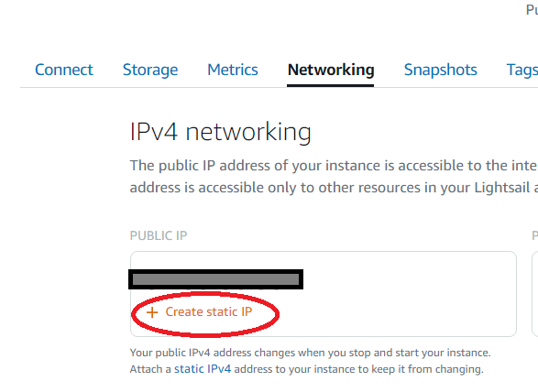Open the Snapshots tab

click(441, 70)
